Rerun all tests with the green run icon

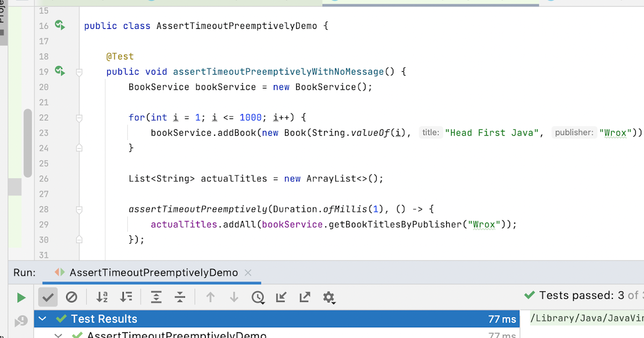coord(20,297)
